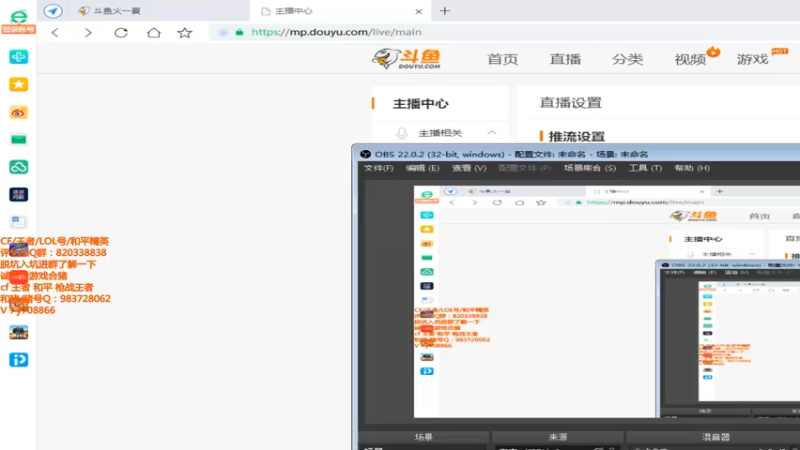The height and width of the screenshot is (450, 800).
Task: Collapse the 主播相关 section chevron
Action: [491, 133]
